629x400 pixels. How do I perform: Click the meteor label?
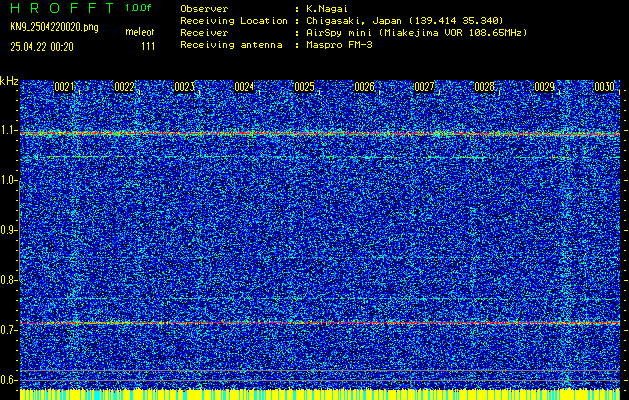point(140,32)
